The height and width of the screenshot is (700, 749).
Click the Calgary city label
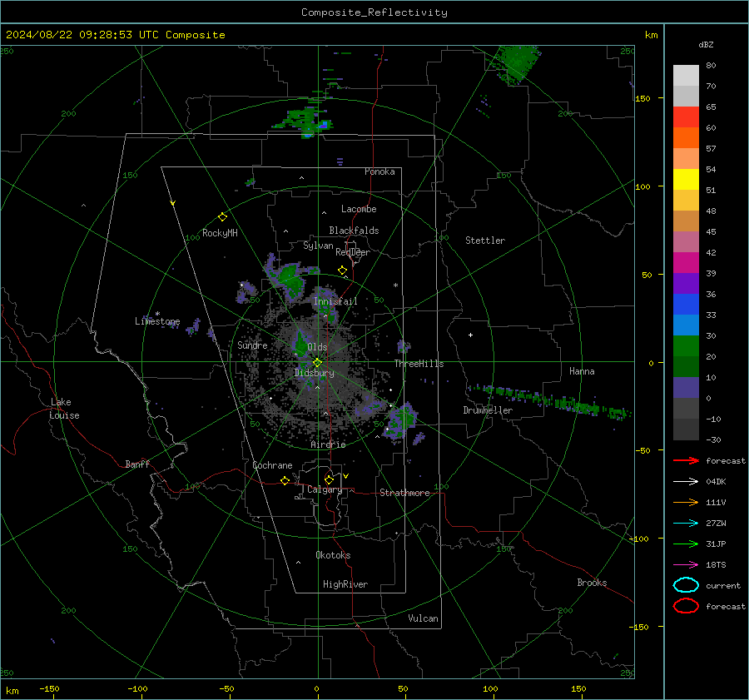coord(325,489)
